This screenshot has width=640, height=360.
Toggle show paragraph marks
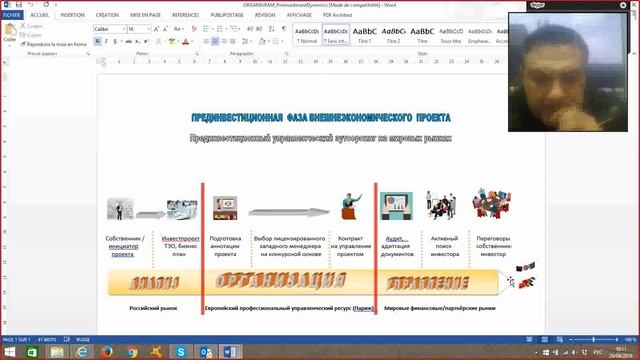point(284,29)
